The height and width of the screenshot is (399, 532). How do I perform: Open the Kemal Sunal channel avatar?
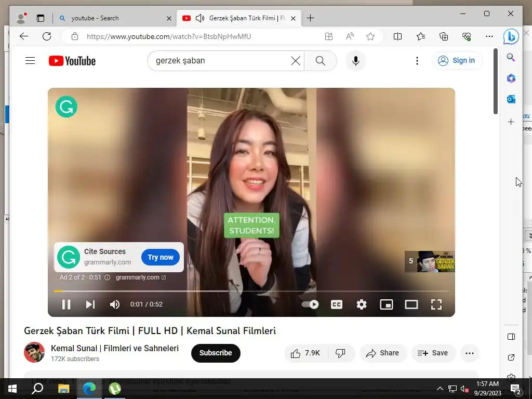[x=34, y=352]
